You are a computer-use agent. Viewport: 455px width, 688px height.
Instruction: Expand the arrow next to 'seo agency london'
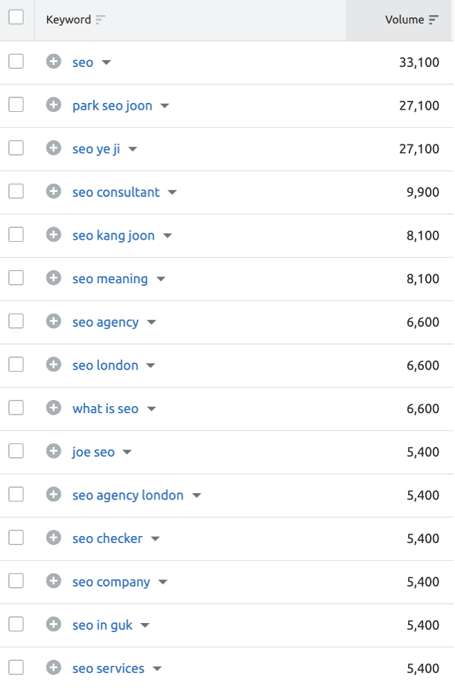pos(197,495)
